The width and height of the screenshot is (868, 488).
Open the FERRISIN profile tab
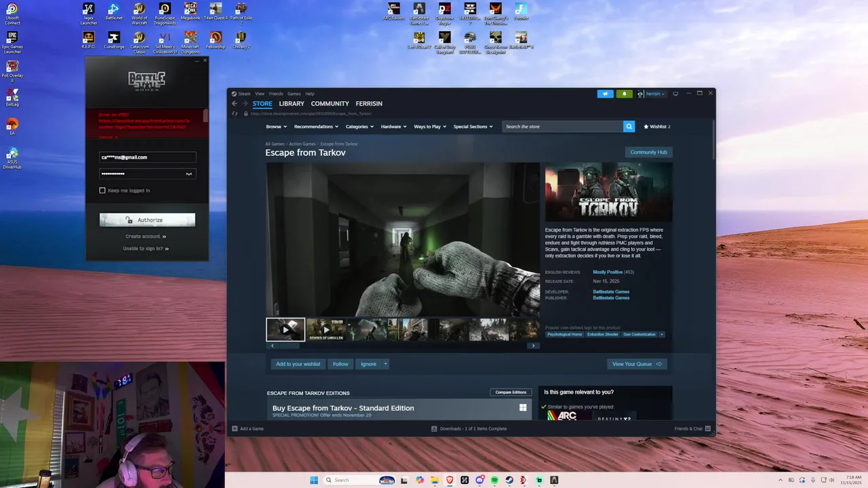coord(369,104)
